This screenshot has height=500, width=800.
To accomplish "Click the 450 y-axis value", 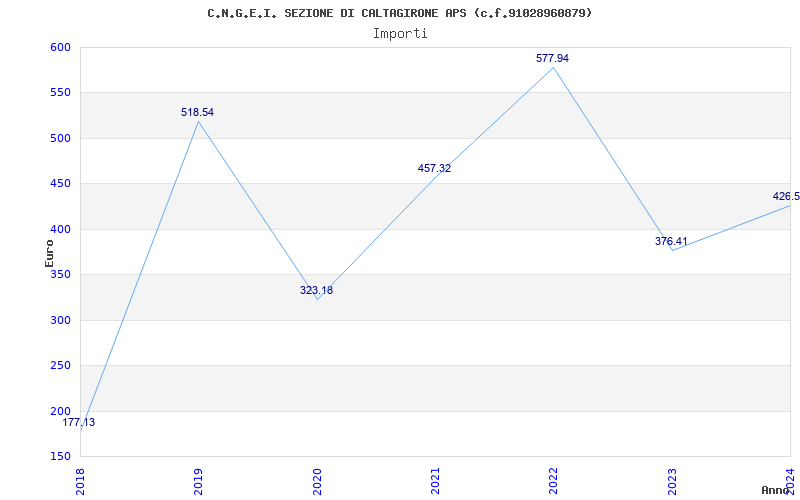I will (60, 184).
